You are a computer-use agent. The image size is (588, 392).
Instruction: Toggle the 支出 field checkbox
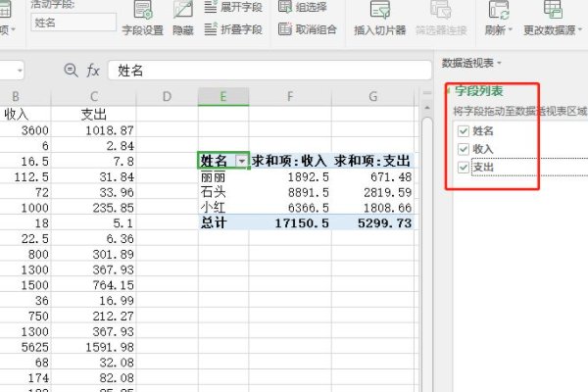[x=464, y=167]
